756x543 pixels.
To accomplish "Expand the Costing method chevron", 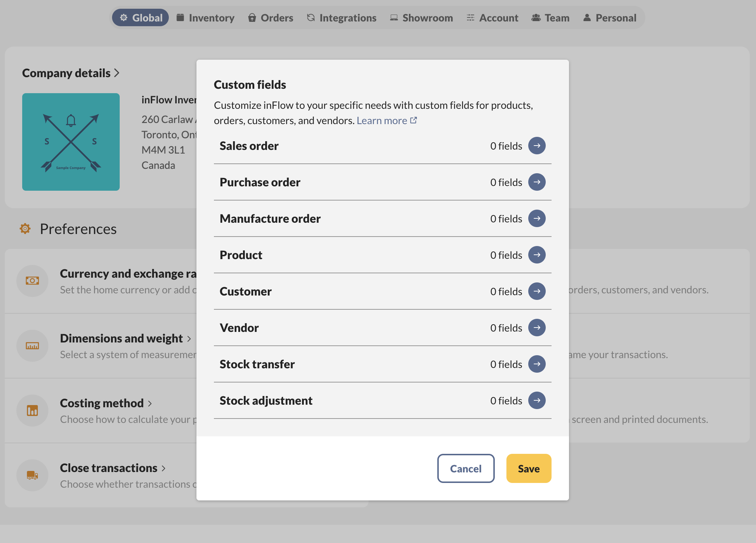I will (x=150, y=404).
